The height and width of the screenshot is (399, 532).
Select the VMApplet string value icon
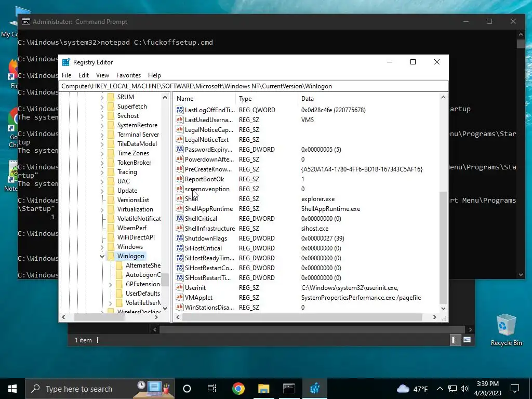pyautogui.click(x=179, y=297)
